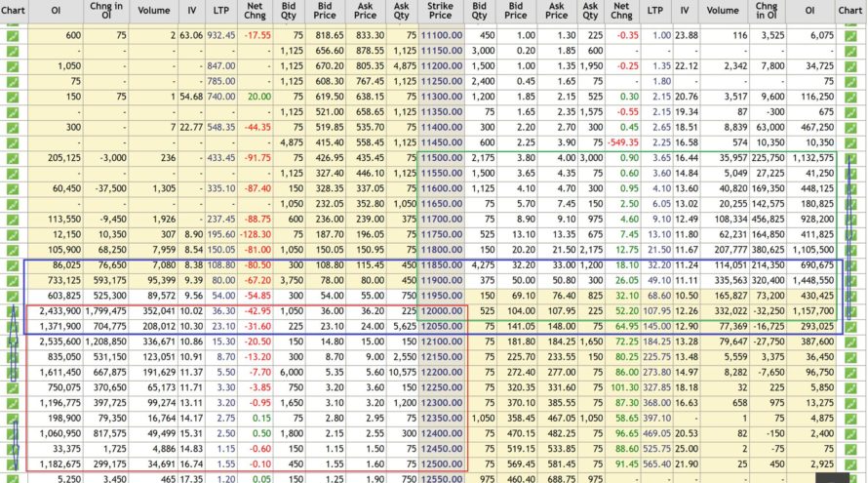Select put OI value 1,448,550
The width and height of the screenshot is (868, 483).
point(813,281)
